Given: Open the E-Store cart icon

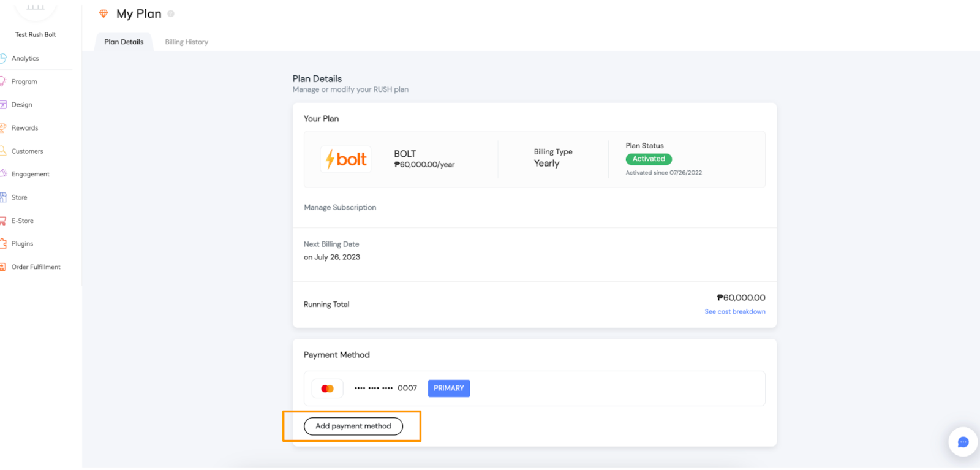Looking at the screenshot, I should pyautogui.click(x=3, y=221).
